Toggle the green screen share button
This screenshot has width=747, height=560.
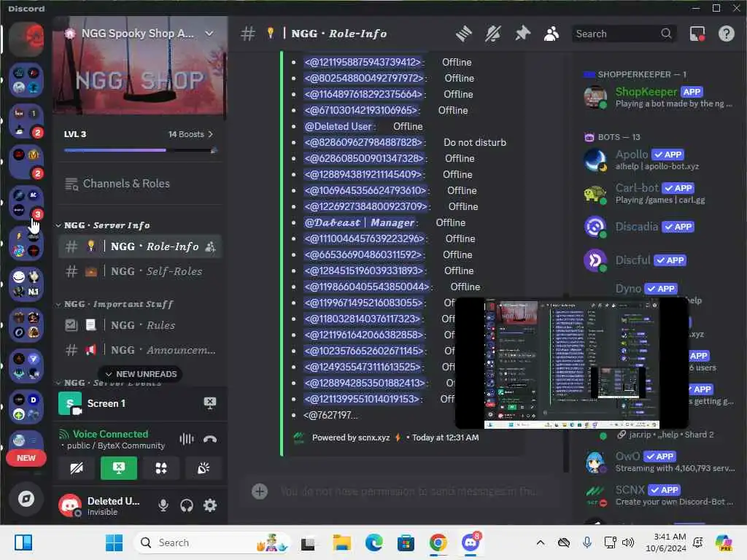click(x=119, y=469)
